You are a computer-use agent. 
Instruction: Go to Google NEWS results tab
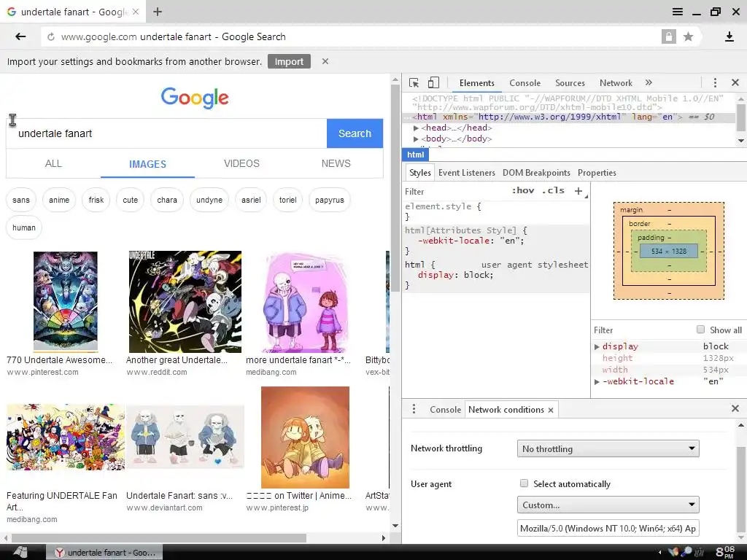click(x=336, y=163)
